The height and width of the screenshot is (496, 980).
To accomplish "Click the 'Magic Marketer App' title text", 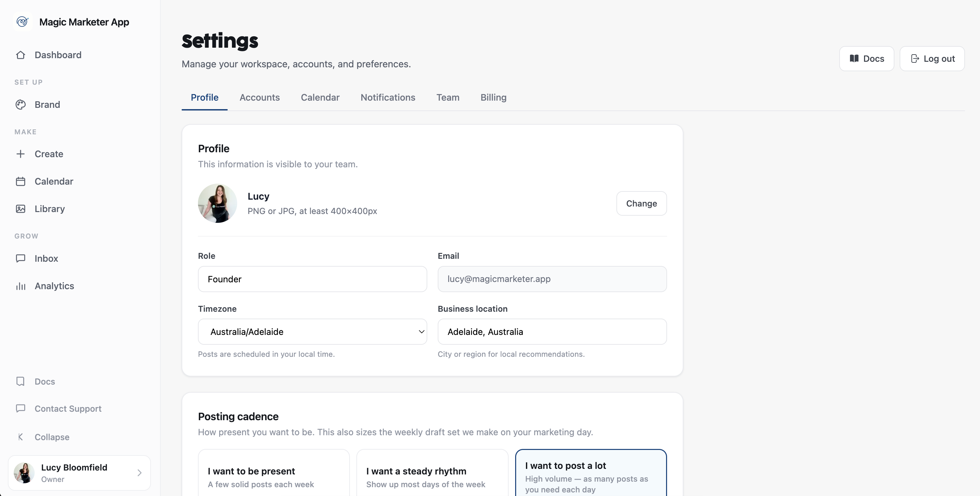I will tap(84, 22).
